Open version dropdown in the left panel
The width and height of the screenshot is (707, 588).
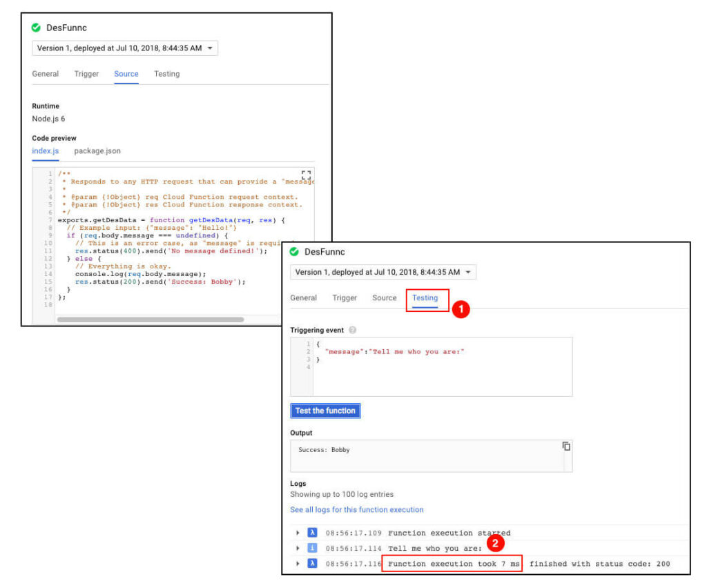(x=125, y=48)
